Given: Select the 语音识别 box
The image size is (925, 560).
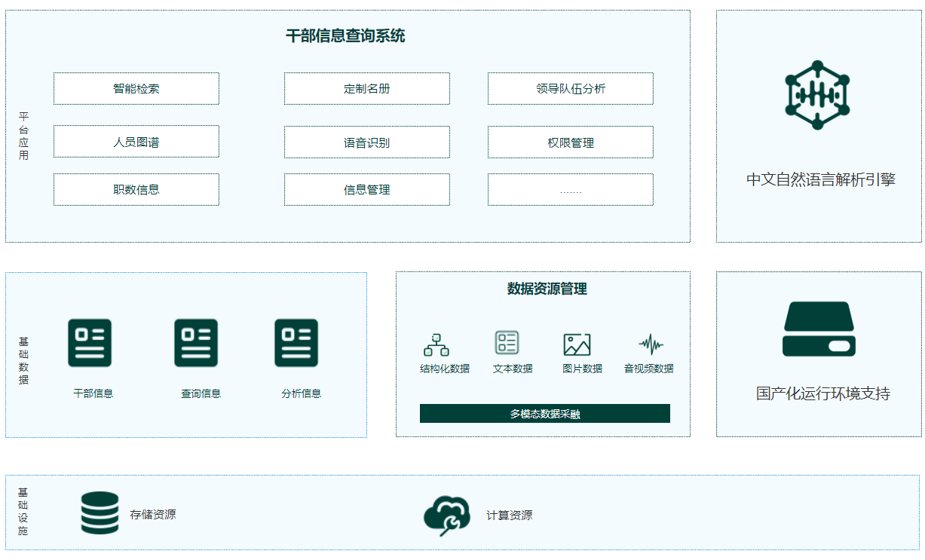Looking at the screenshot, I should pyautogui.click(x=367, y=142).
